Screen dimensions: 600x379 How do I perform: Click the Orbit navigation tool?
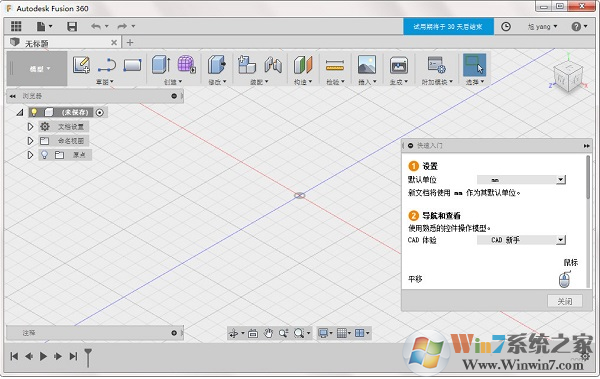click(233, 333)
